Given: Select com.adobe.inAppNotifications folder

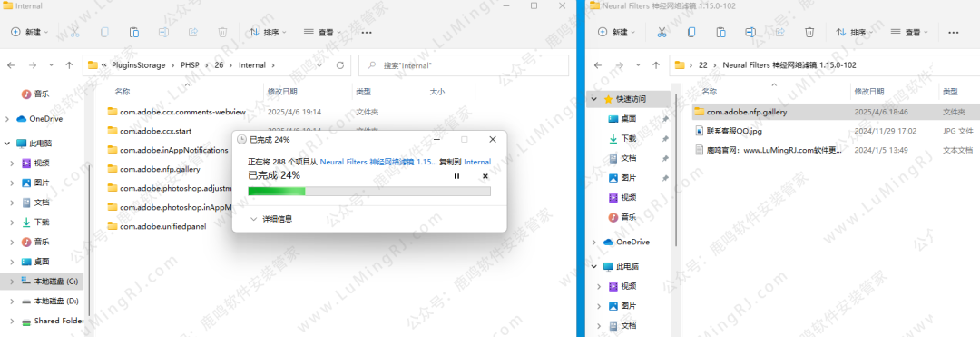Looking at the screenshot, I should (x=168, y=150).
